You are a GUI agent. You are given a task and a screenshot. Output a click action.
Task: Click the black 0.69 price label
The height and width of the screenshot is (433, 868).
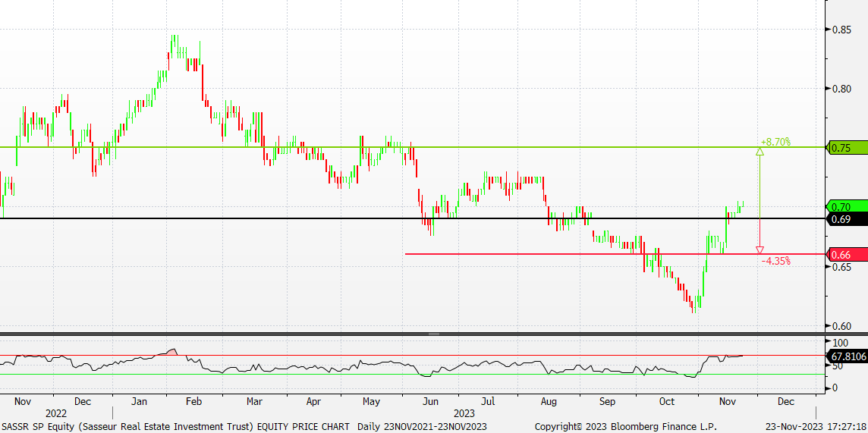(x=847, y=219)
